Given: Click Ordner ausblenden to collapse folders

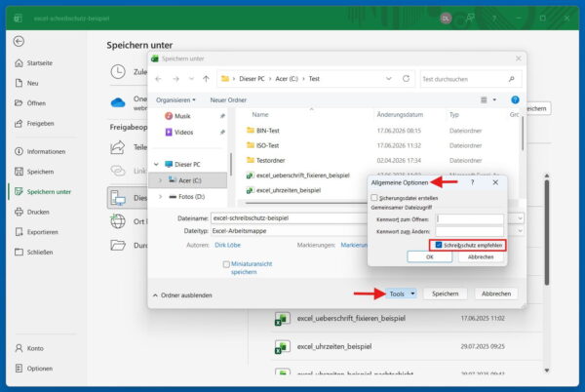Looking at the screenshot, I should [182, 295].
